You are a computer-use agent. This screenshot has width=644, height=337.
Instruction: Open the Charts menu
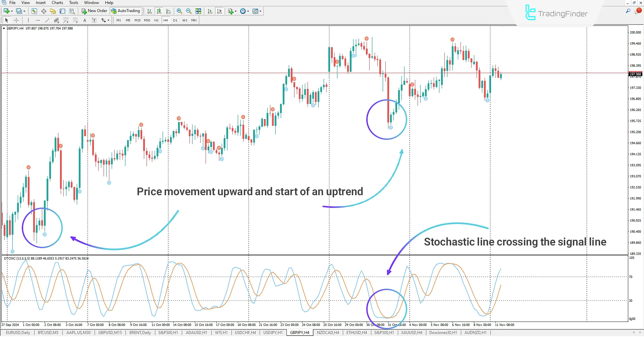(57, 3)
